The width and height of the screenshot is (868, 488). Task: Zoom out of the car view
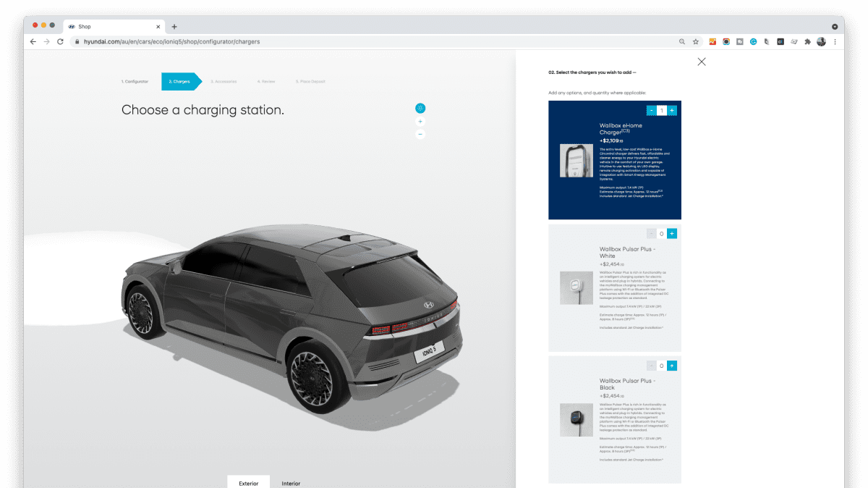420,134
